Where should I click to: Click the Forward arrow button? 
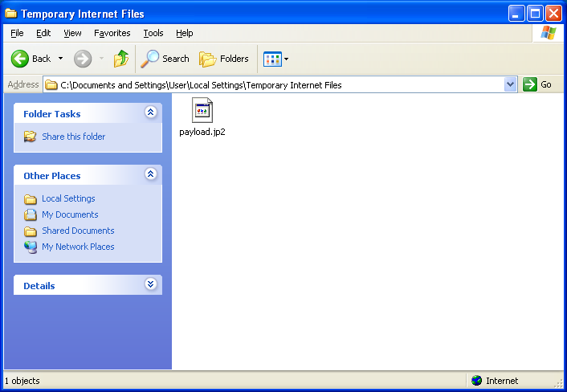click(x=83, y=59)
